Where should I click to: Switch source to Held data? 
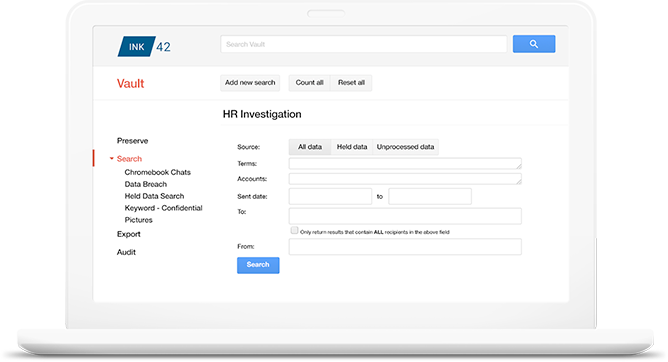[352, 147]
